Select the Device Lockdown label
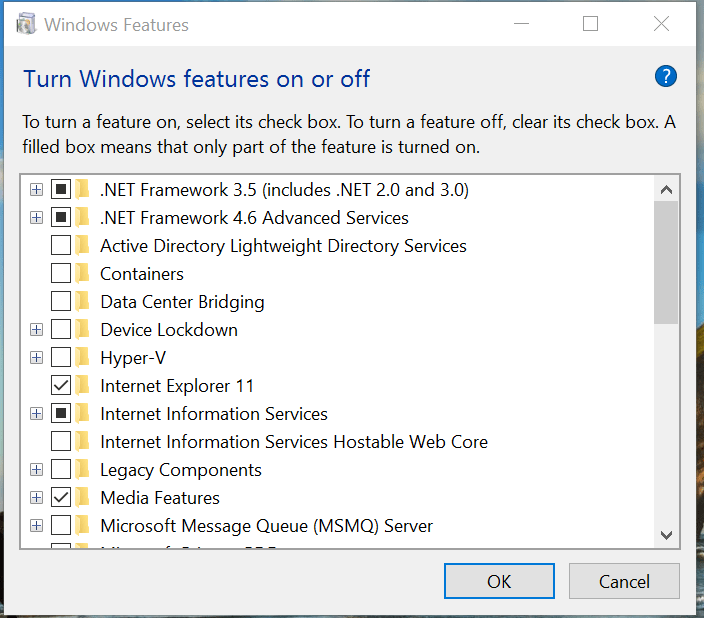The height and width of the screenshot is (618, 704). tap(169, 330)
